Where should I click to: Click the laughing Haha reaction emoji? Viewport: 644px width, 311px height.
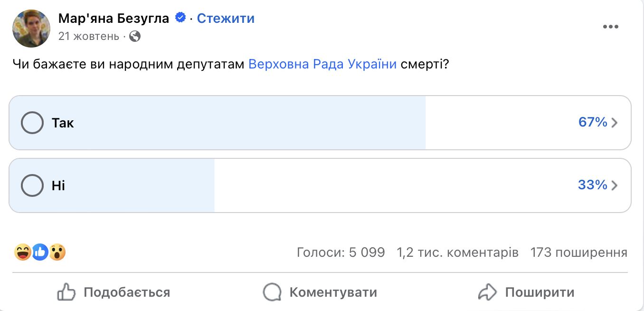23,252
